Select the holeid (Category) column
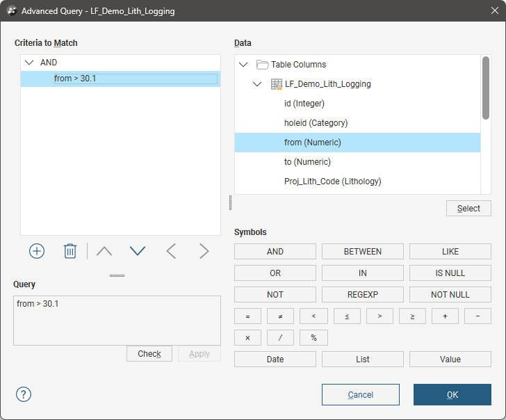The width and height of the screenshot is (506, 420). click(316, 123)
